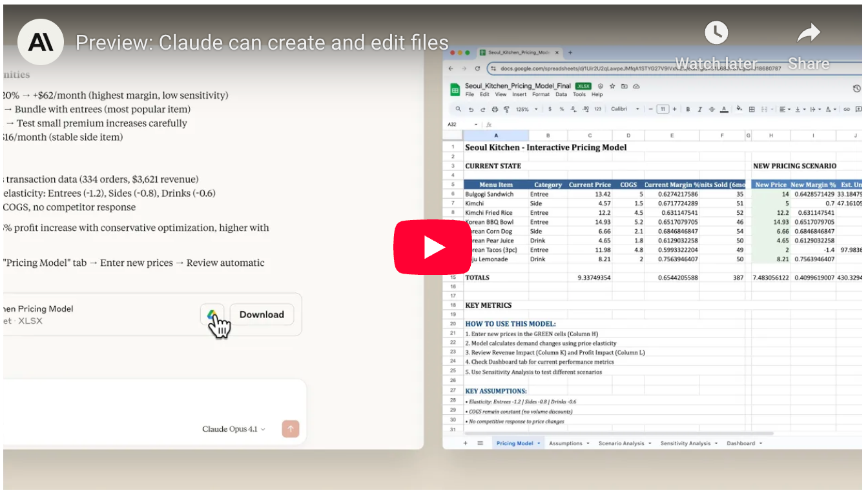Viewport: 868px width, 493px height.
Task: View cloud document status
Action: [x=636, y=86]
